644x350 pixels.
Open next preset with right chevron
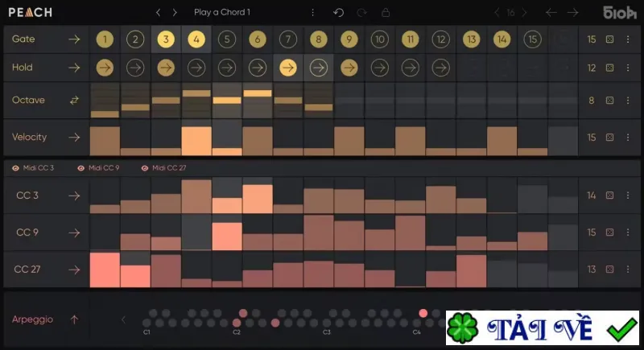(x=175, y=12)
